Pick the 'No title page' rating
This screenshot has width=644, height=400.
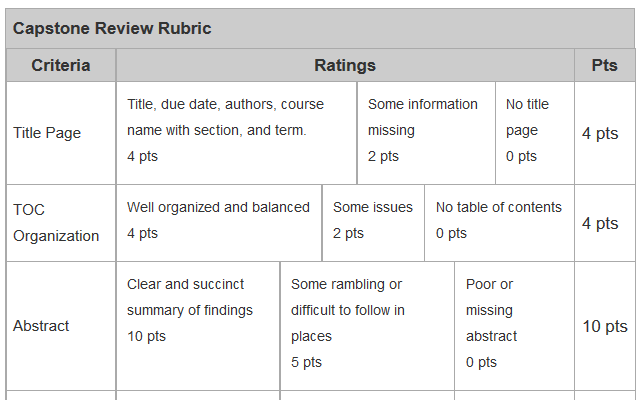[x=534, y=130]
